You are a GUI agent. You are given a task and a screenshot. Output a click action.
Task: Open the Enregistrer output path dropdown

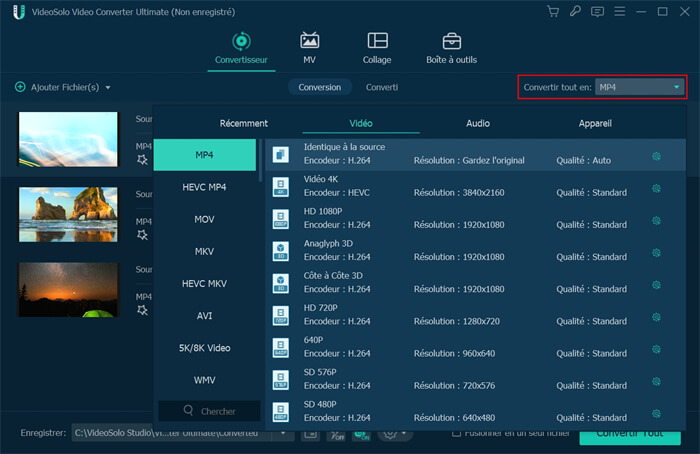tap(284, 434)
